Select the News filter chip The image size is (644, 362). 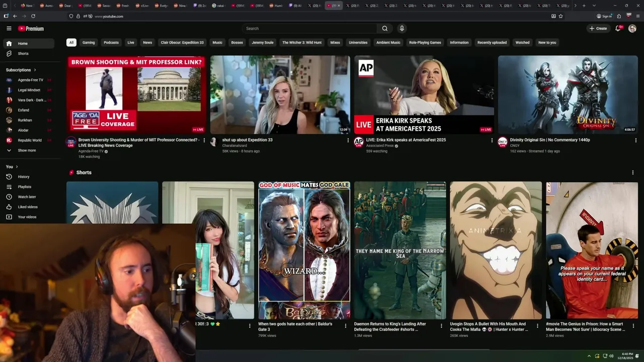(147, 43)
